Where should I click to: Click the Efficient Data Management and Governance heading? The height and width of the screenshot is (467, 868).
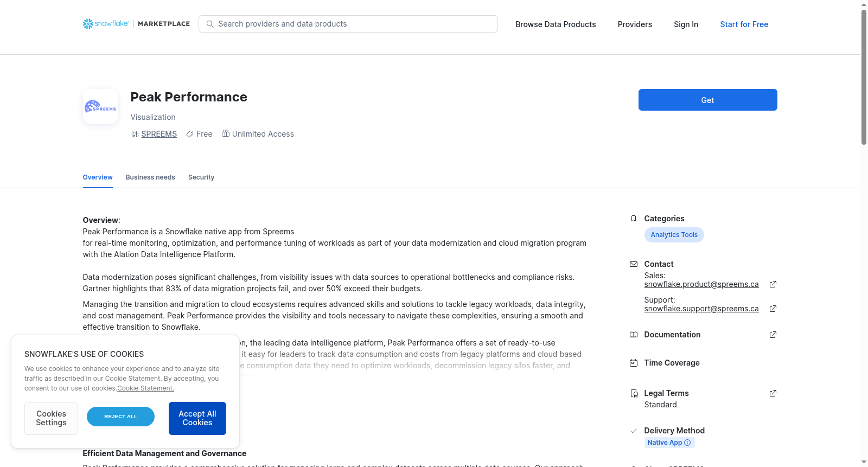(x=164, y=453)
